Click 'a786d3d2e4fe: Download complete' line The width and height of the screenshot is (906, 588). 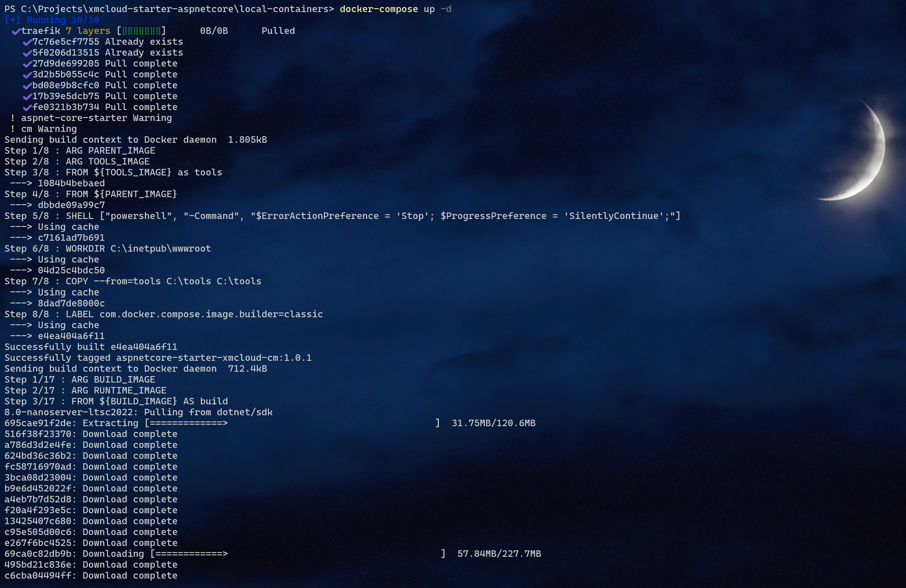pyautogui.click(x=91, y=445)
